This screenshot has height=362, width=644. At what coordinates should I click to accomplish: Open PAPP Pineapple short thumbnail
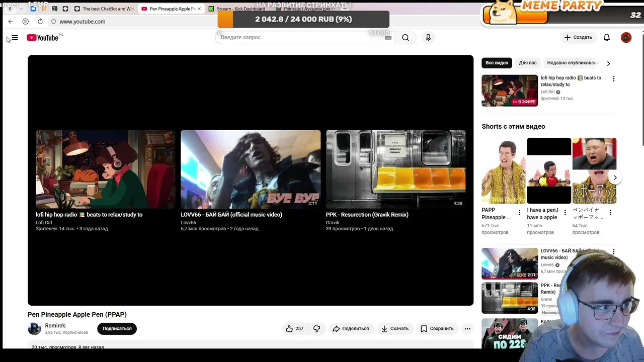[504, 170]
